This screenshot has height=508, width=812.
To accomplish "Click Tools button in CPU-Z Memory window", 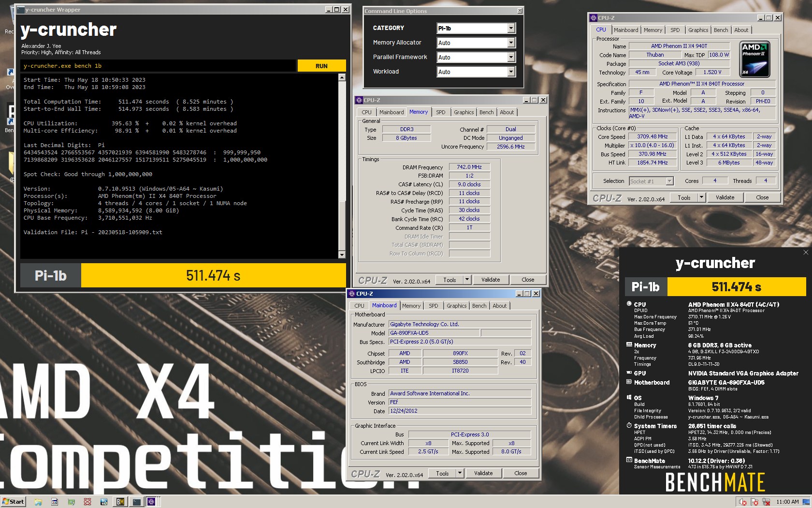I will point(449,280).
